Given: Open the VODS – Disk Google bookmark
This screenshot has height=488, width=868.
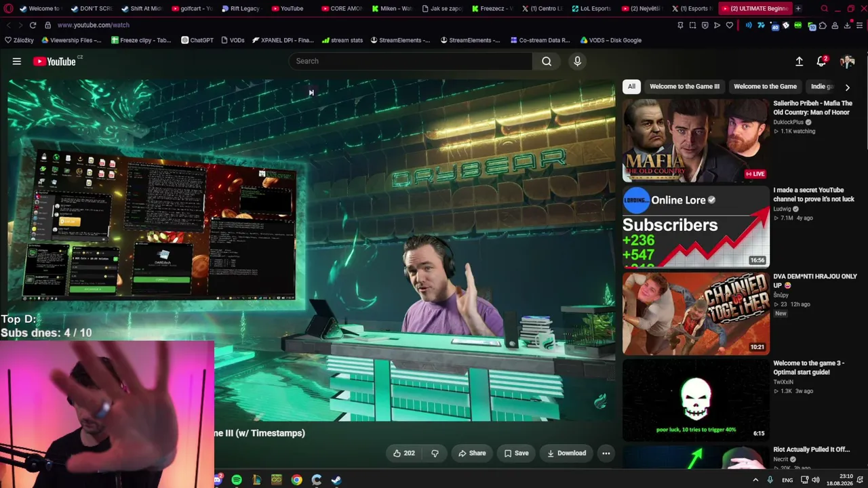Looking at the screenshot, I should coord(610,40).
